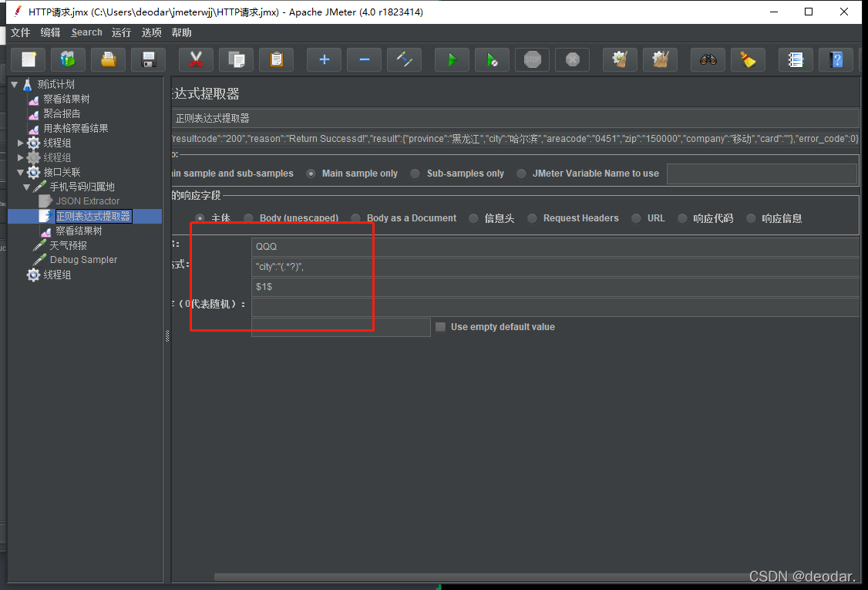Click the reference name field containing QQQ
The image size is (868, 590).
pyautogui.click(x=555, y=247)
